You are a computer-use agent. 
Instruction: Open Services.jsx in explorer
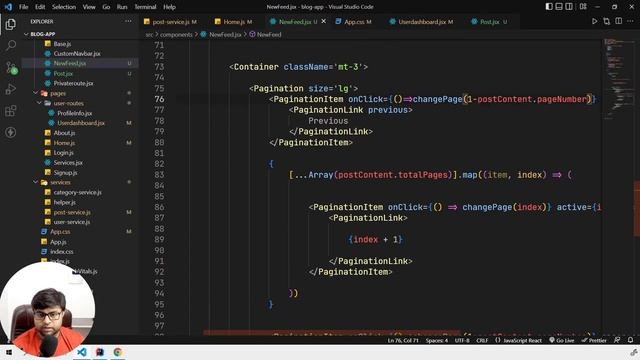pyautogui.click(x=68, y=162)
